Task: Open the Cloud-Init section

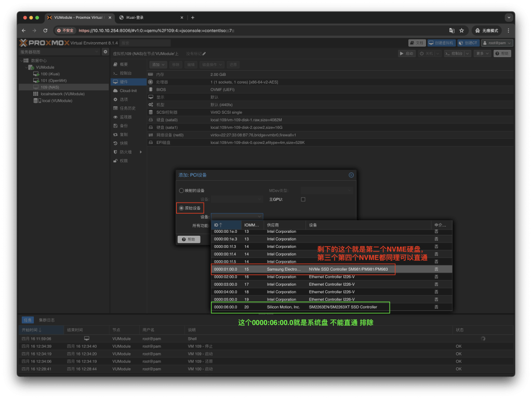Action: [x=128, y=90]
